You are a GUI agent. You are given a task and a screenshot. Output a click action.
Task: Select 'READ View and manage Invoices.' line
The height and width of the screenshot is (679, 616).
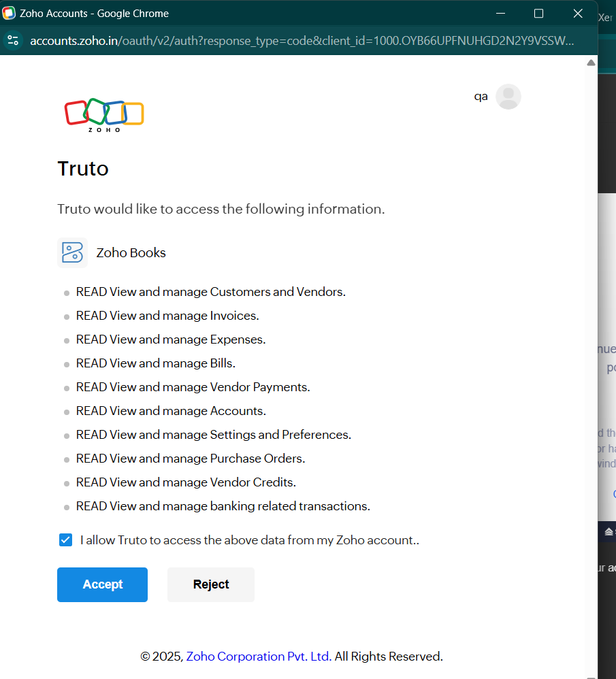[167, 316]
